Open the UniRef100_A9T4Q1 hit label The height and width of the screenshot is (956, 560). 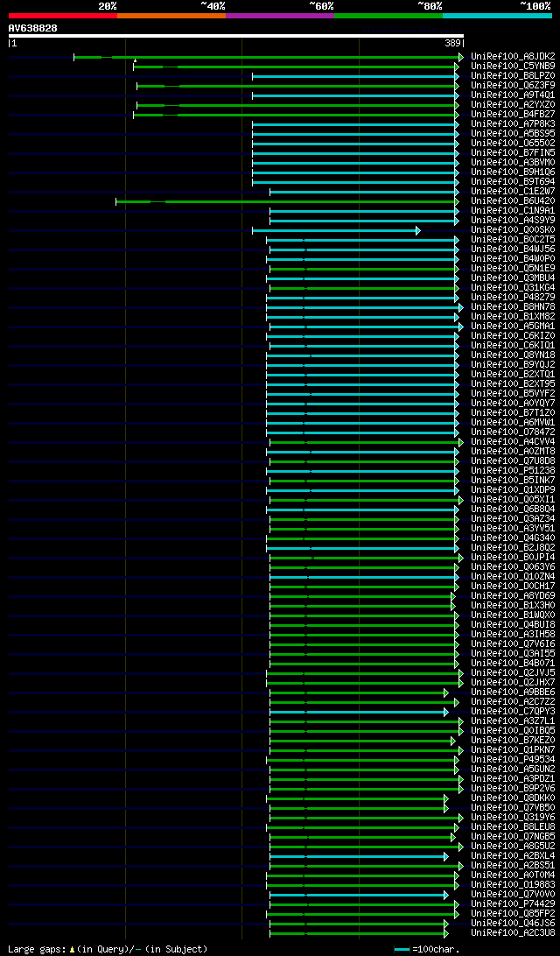tap(513, 95)
